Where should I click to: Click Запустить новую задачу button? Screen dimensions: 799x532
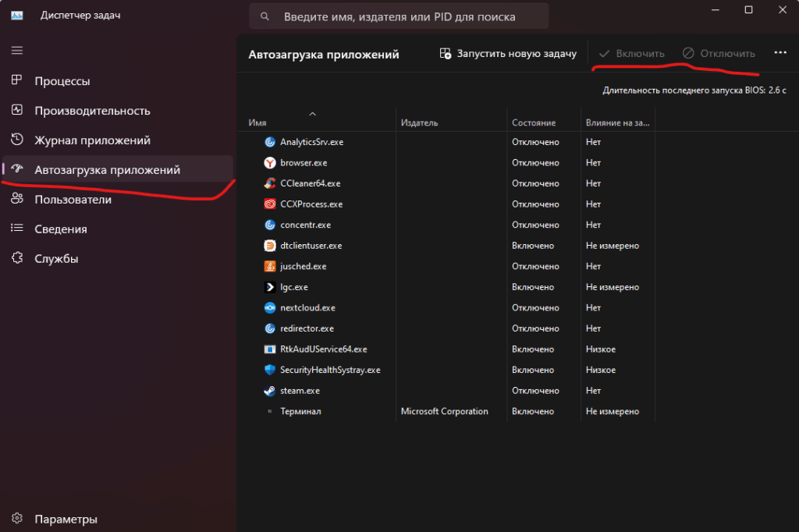[508, 54]
